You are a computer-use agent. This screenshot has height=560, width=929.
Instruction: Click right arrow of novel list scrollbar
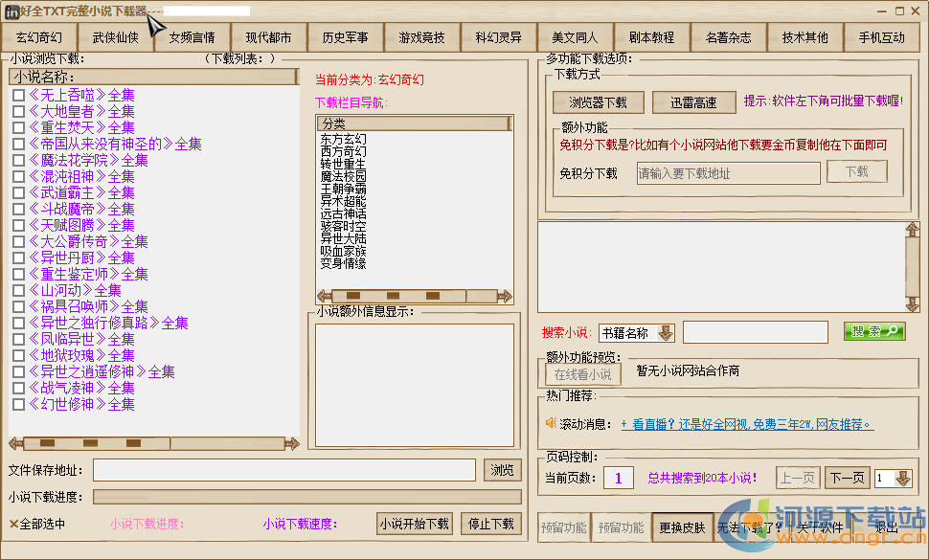coord(295,443)
